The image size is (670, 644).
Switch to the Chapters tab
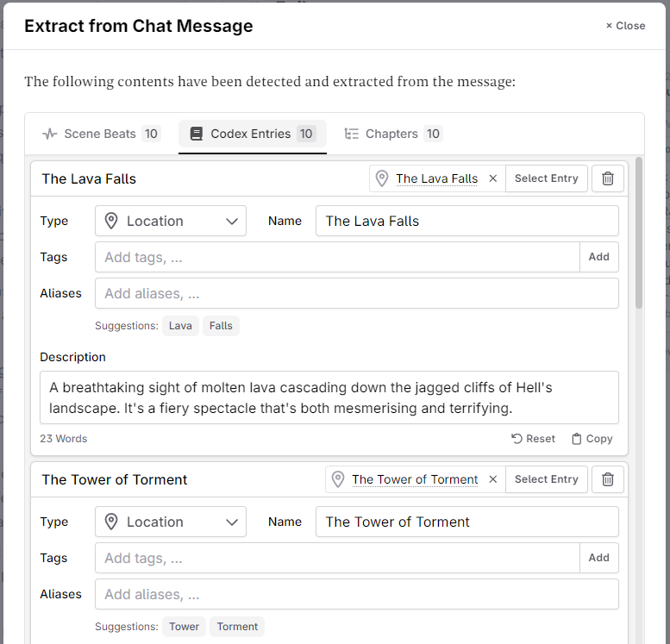point(393,134)
